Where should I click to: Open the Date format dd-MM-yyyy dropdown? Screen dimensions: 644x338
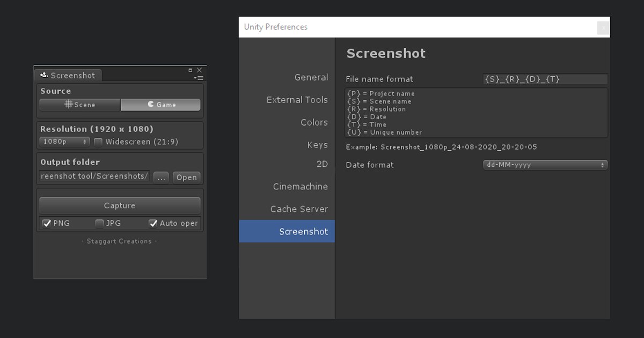point(545,165)
